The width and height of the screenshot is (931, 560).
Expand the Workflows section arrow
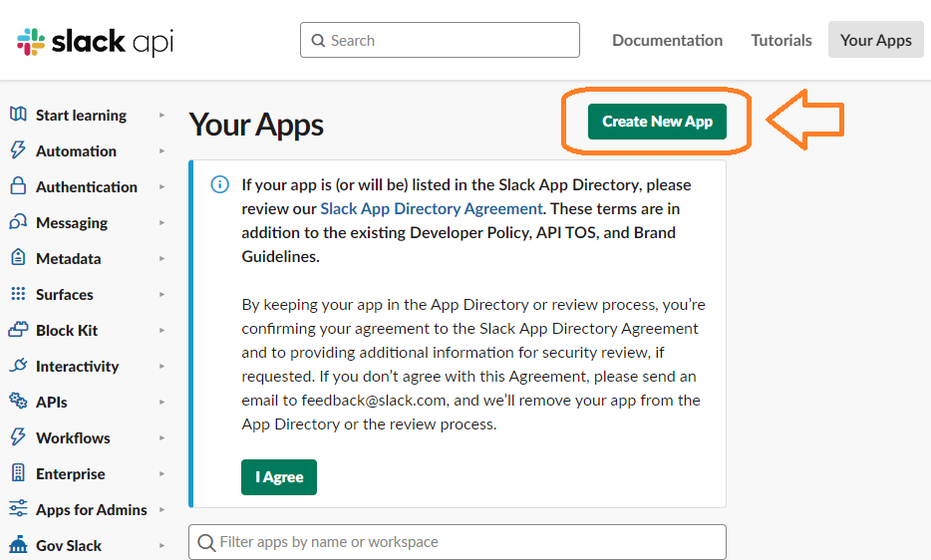point(161,437)
